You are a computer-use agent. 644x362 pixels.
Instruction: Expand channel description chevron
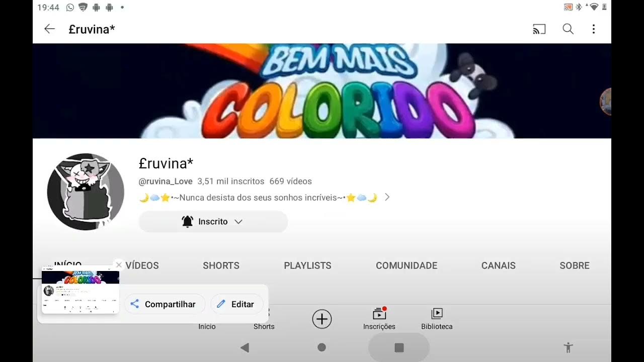[x=387, y=198]
